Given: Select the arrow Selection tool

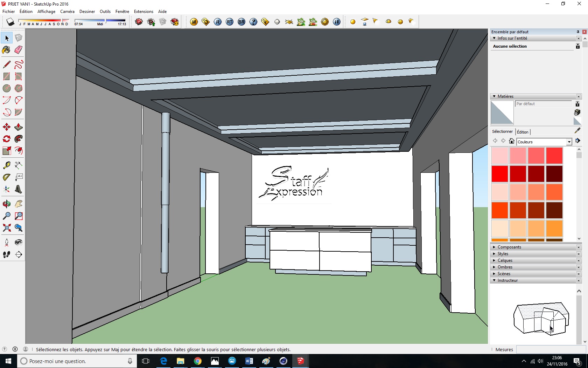Looking at the screenshot, I should [x=7, y=38].
